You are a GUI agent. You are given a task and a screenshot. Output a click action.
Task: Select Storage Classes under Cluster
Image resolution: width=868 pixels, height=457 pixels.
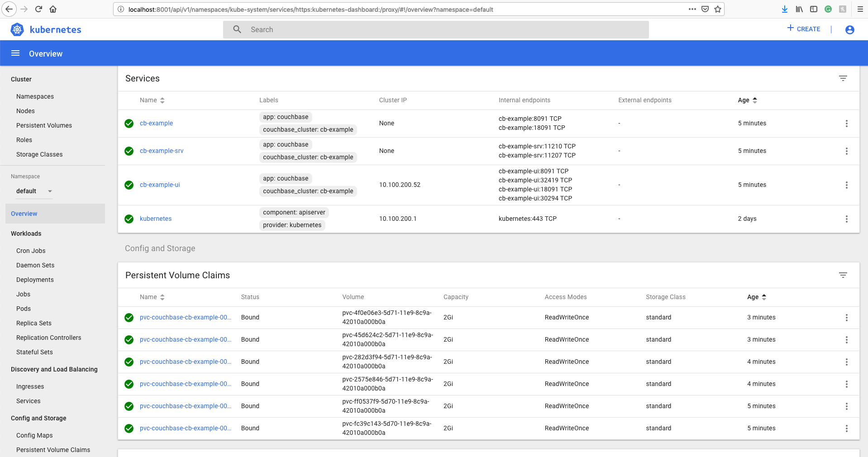click(39, 154)
